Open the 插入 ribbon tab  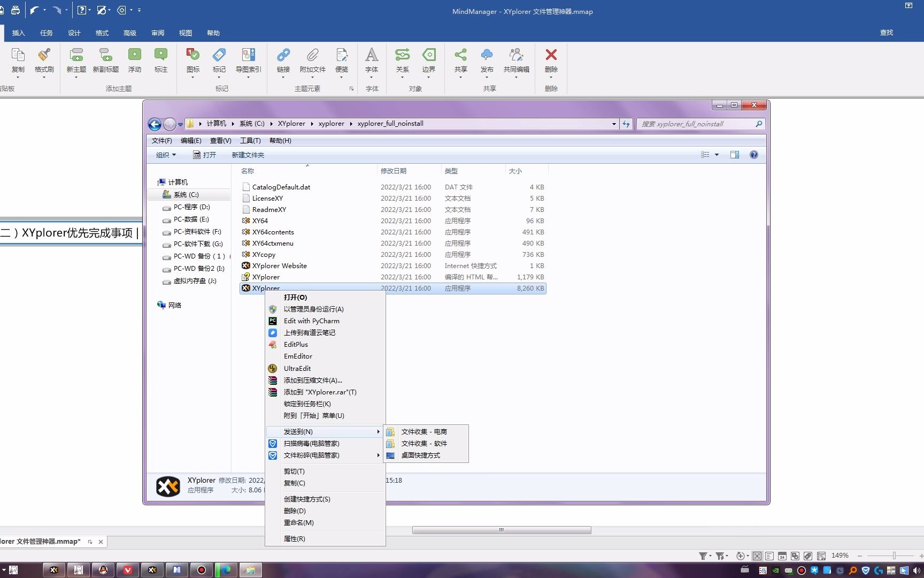pos(19,33)
